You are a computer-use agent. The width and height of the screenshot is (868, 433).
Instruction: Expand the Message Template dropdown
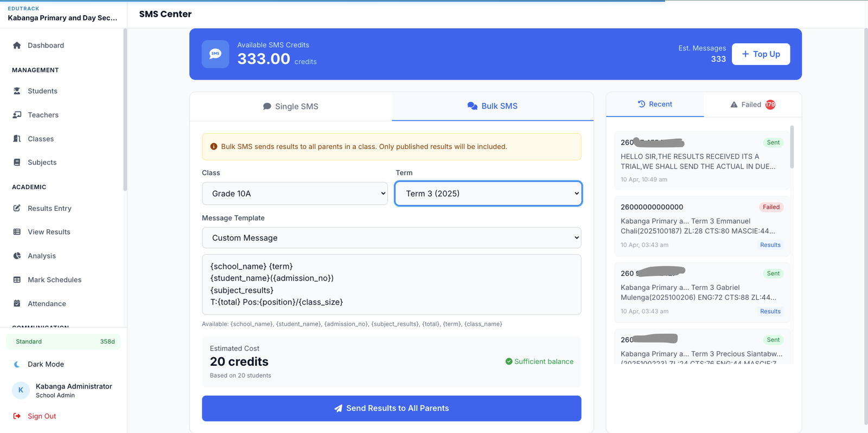point(391,238)
